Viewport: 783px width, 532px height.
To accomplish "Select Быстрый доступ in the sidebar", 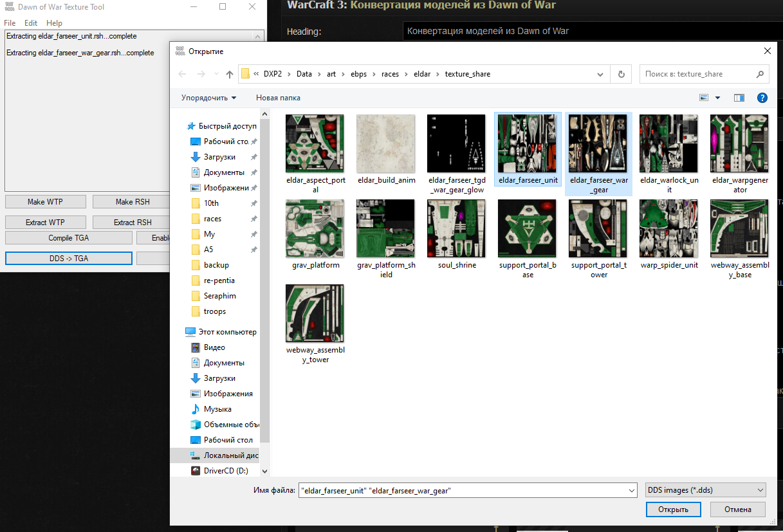I will (x=221, y=126).
